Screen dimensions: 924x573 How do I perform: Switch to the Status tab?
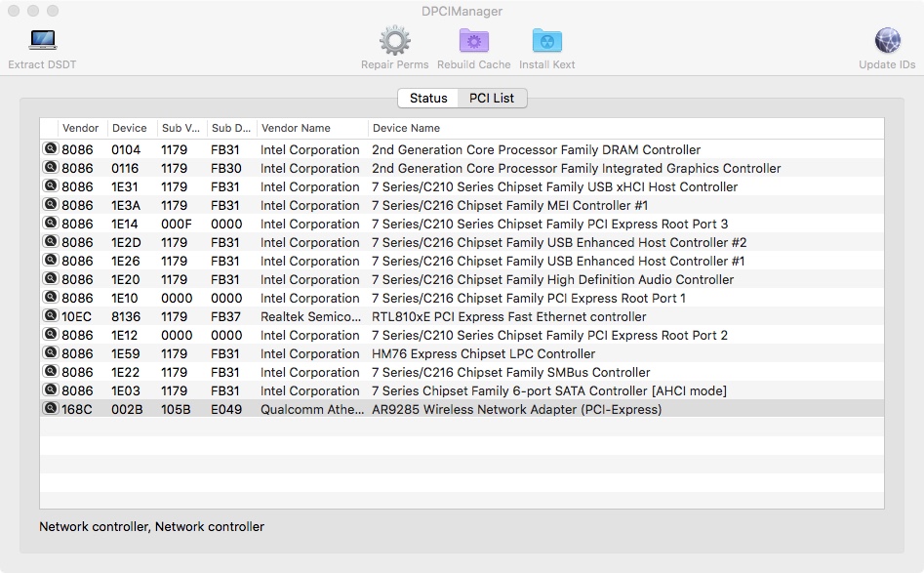click(x=428, y=98)
